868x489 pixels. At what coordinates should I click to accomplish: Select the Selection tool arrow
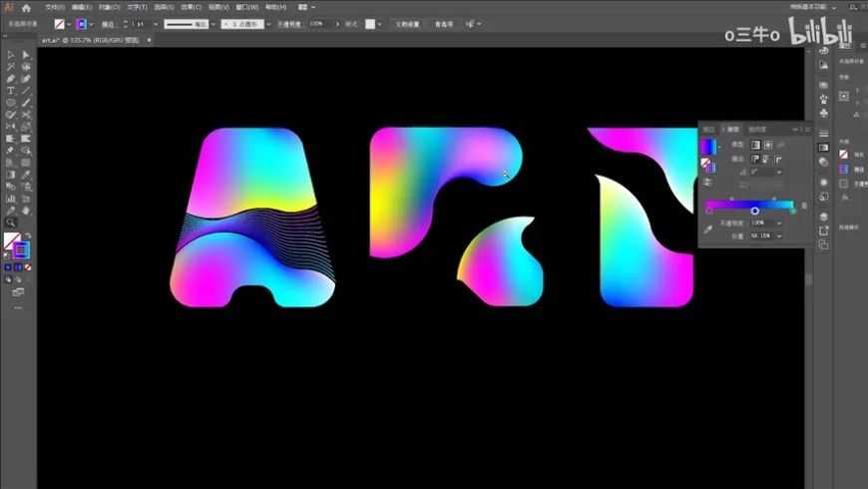point(10,55)
